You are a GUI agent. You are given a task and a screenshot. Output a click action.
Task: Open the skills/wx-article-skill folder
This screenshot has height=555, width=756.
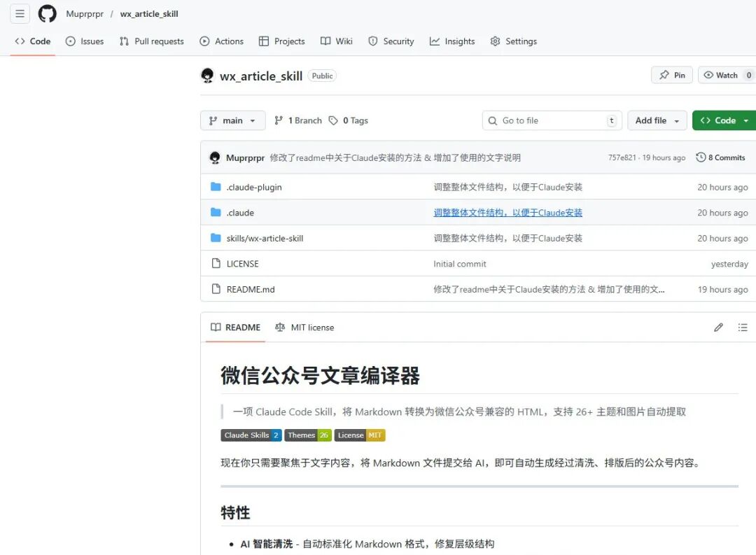[x=265, y=238]
